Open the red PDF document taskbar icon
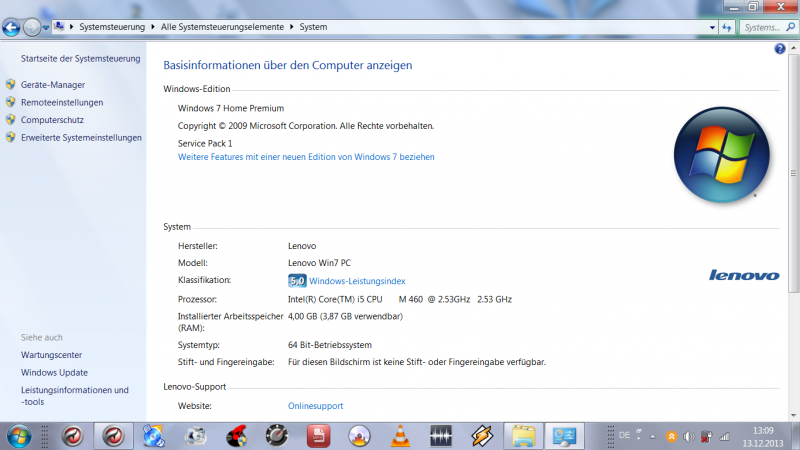This screenshot has height=450, width=800. tap(318, 437)
